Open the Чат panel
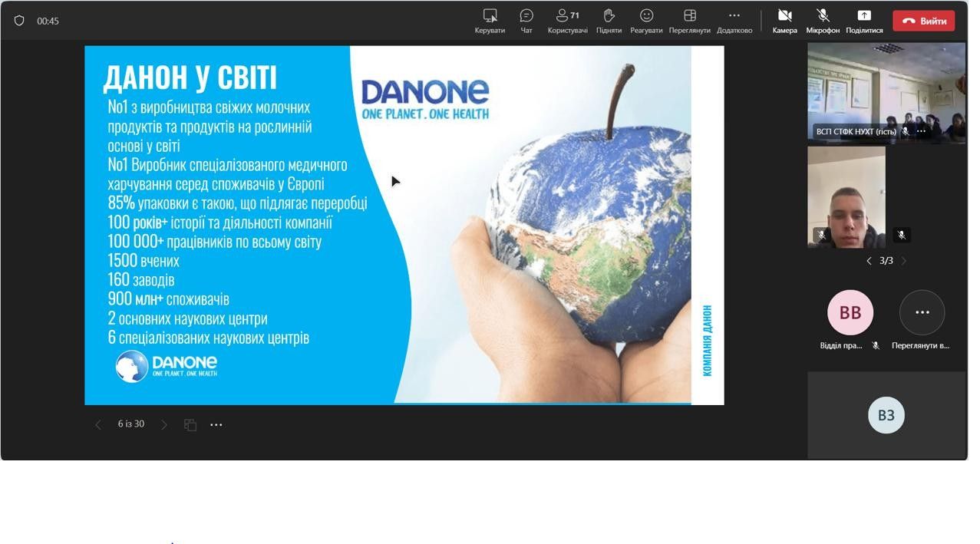 [526, 21]
